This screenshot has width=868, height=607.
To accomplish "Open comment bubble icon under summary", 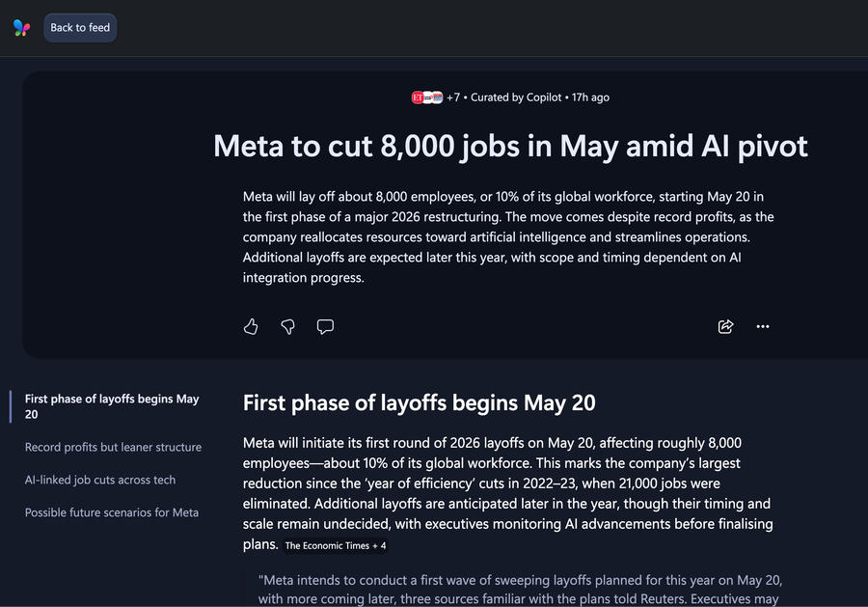I will pyautogui.click(x=325, y=327).
